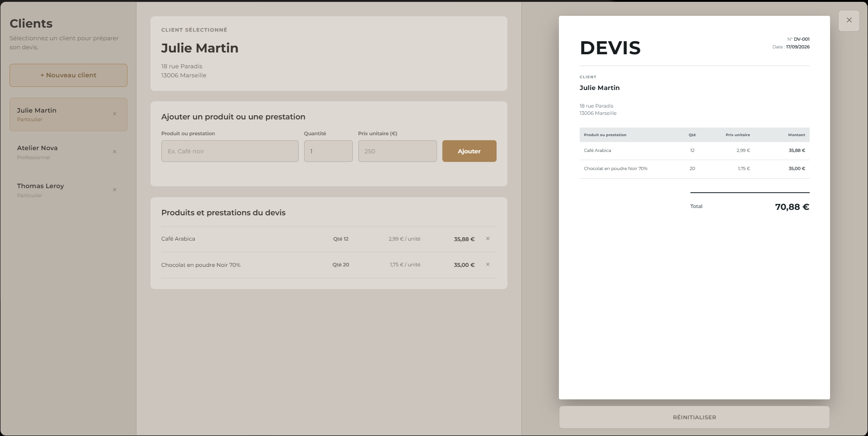
Task: Remove Thomas Leroy using the x icon
Action: click(x=115, y=190)
